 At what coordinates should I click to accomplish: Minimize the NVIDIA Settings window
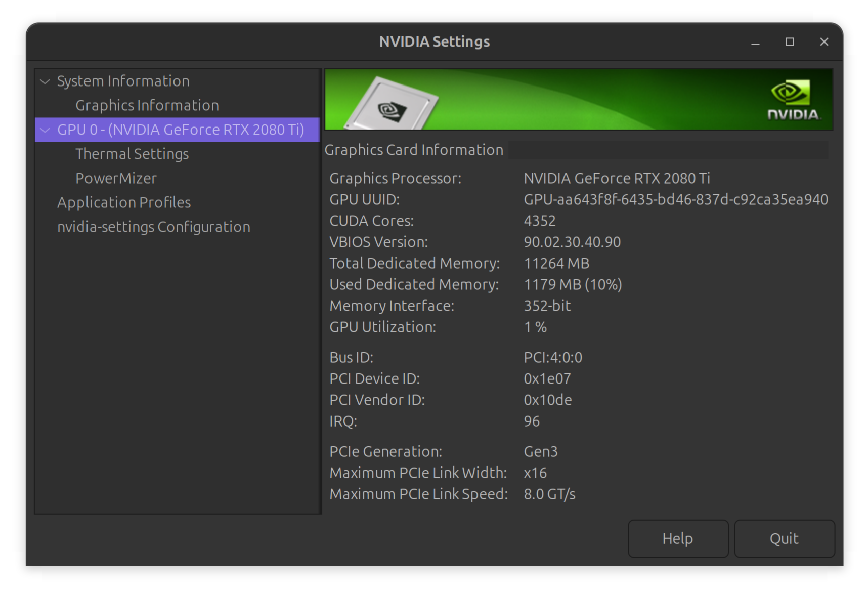click(755, 42)
